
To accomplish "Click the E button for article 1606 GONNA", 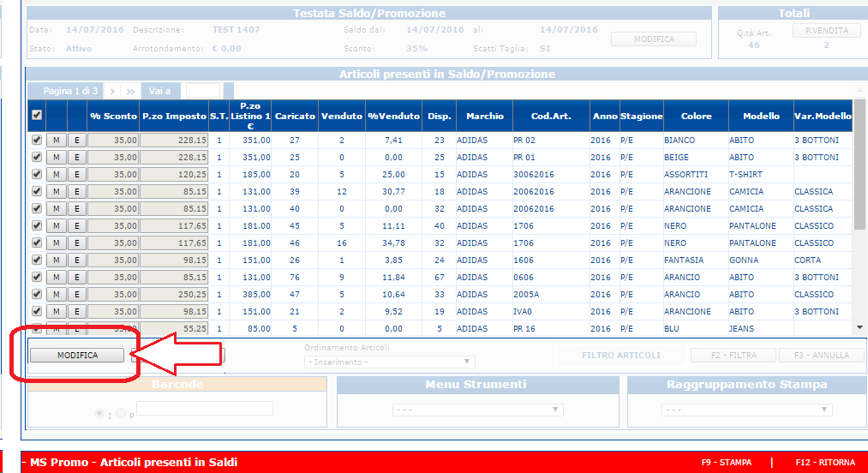I will pos(77,260).
